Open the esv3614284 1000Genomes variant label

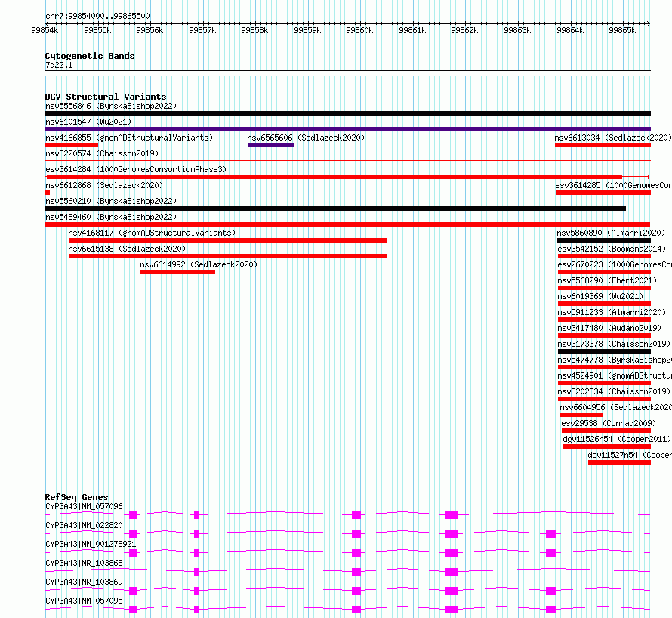tap(136, 169)
